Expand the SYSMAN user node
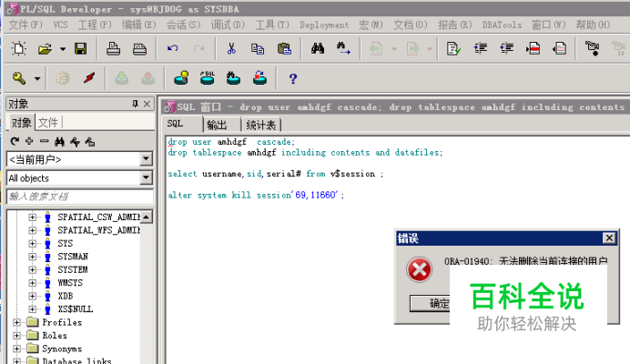Screen dimensions: 630x364 (x=33, y=257)
